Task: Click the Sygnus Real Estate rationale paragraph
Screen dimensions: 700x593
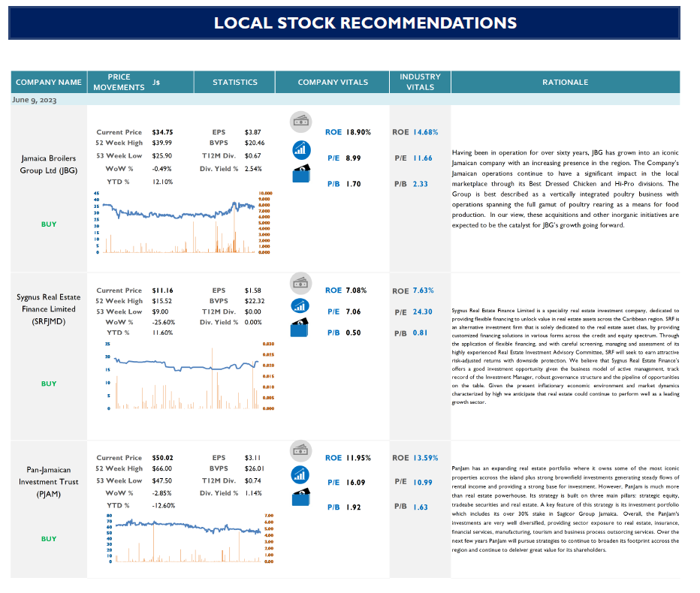Action: 565,356
